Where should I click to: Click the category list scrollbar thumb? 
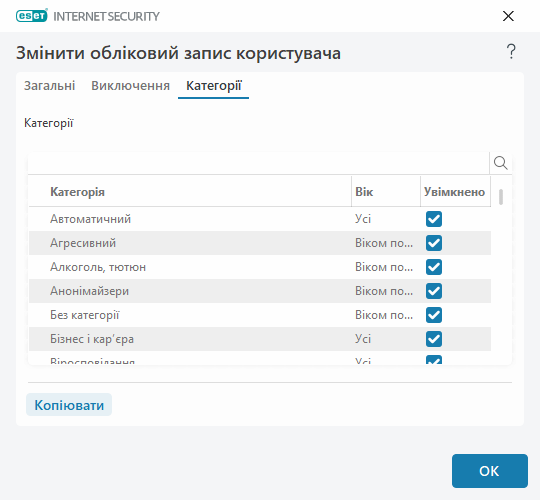(501, 197)
